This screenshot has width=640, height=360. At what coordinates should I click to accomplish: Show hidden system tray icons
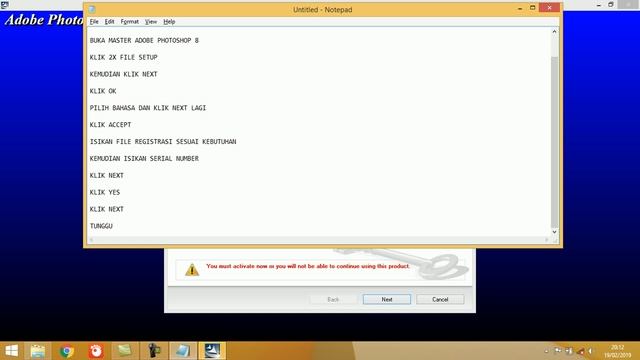[547, 351]
